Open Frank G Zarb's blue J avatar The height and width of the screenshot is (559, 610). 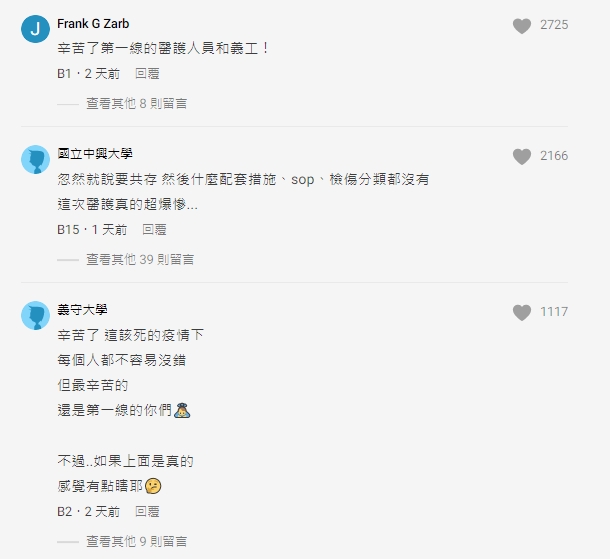click(x=35, y=29)
